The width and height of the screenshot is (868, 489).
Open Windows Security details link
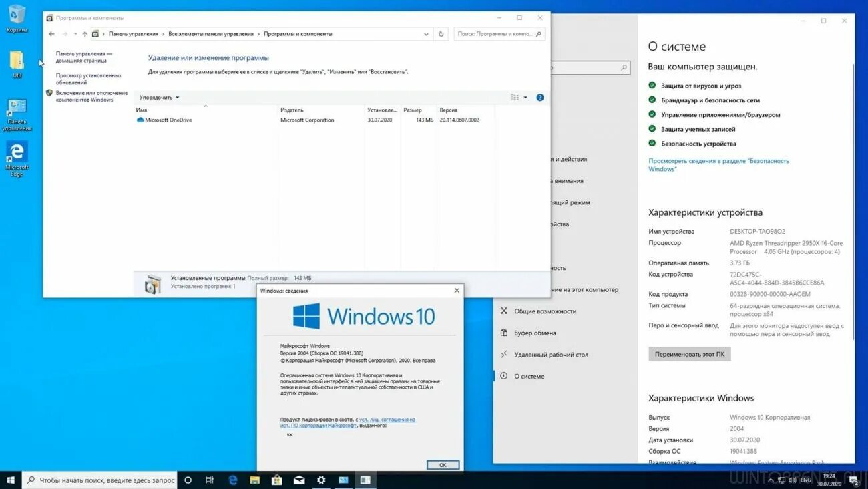[718, 165]
